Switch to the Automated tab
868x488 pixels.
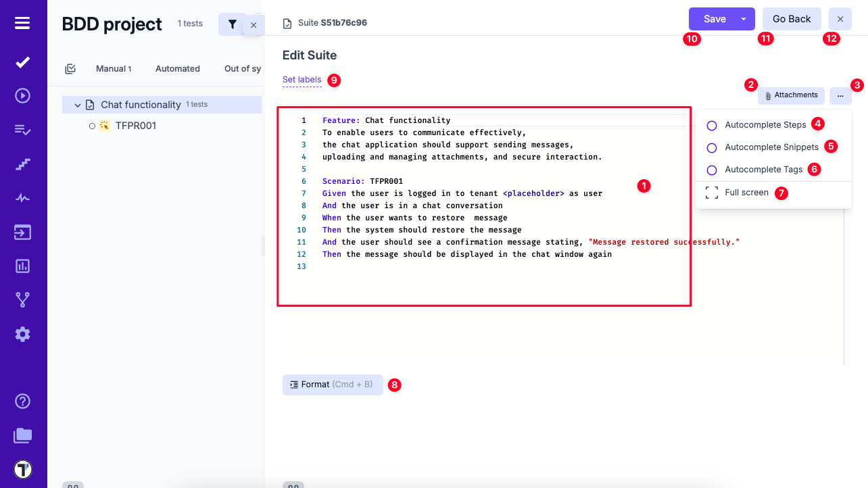click(177, 68)
